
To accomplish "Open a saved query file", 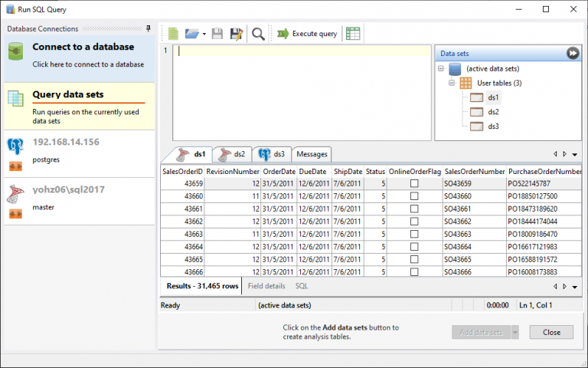I will 191,34.
